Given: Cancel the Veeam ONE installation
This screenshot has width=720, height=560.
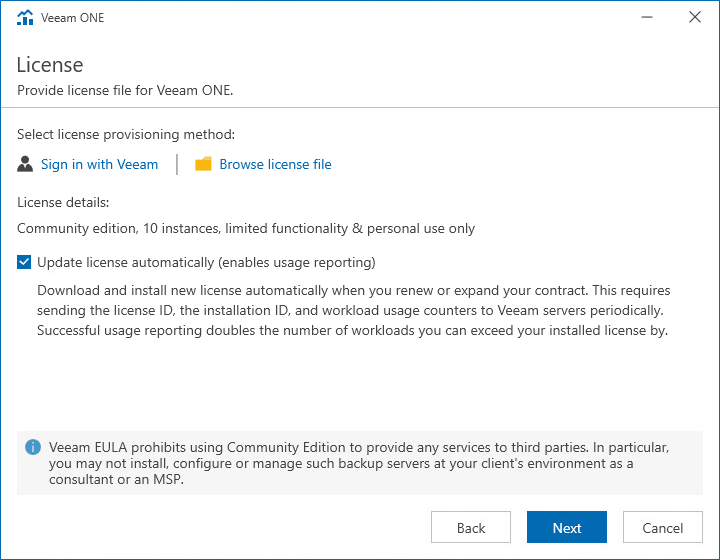Looking at the screenshot, I should (x=663, y=528).
